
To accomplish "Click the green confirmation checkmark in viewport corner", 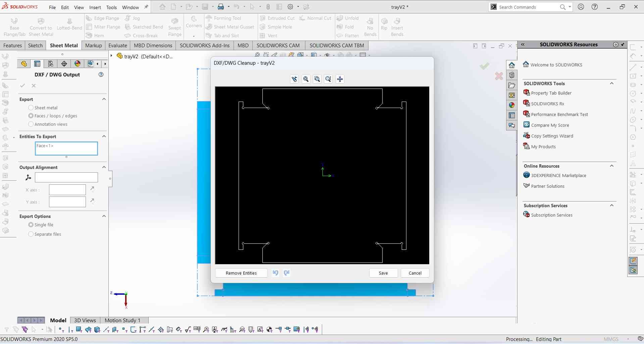I will [x=484, y=66].
